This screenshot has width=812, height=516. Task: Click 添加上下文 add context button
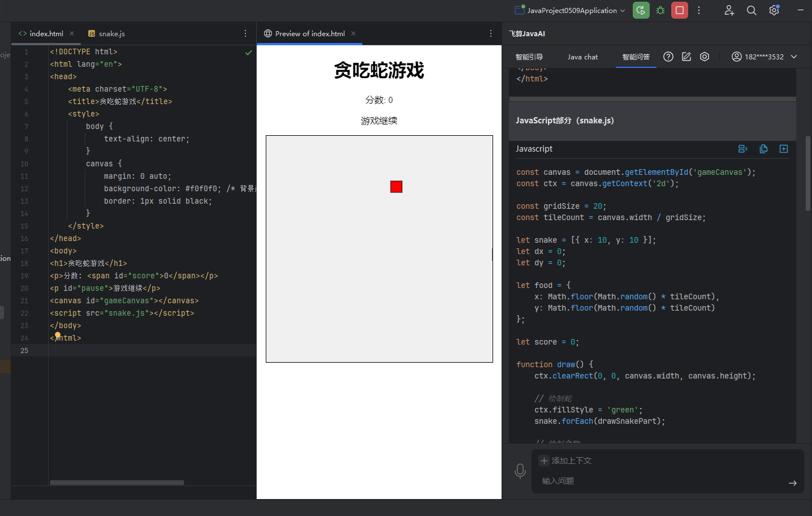coord(566,461)
